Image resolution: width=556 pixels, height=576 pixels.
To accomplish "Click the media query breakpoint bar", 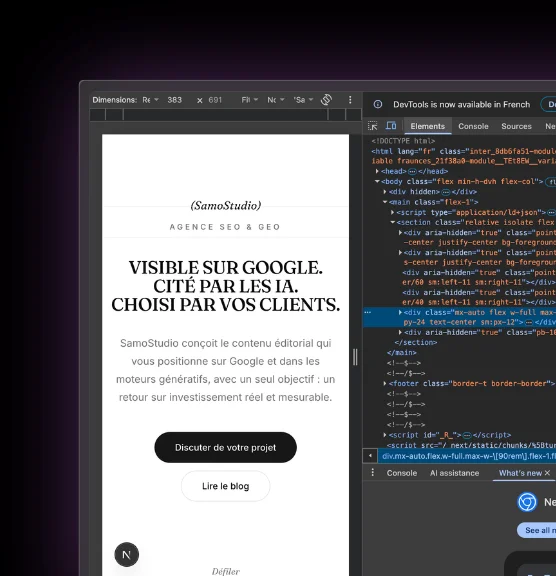I will pyautogui.click(x=225, y=115).
